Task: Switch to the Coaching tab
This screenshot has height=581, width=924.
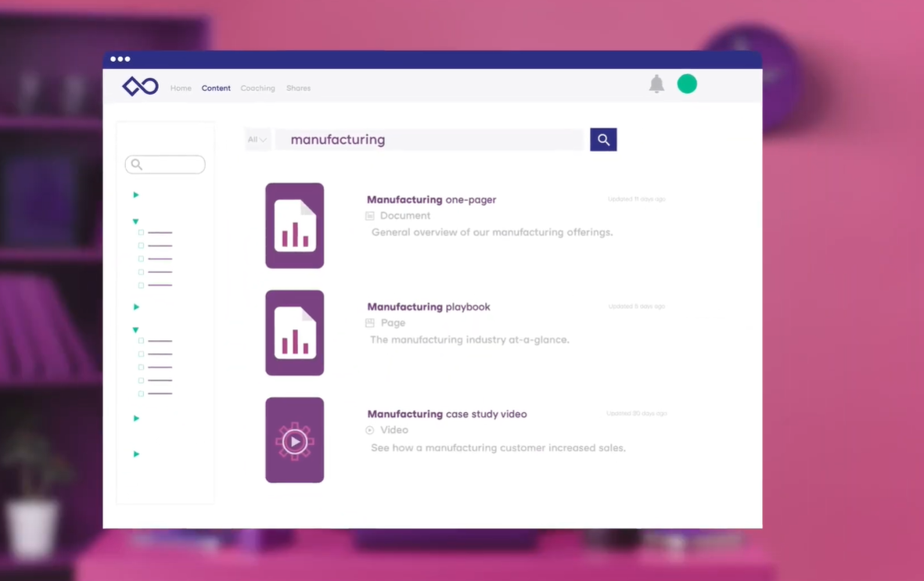Action: (257, 88)
